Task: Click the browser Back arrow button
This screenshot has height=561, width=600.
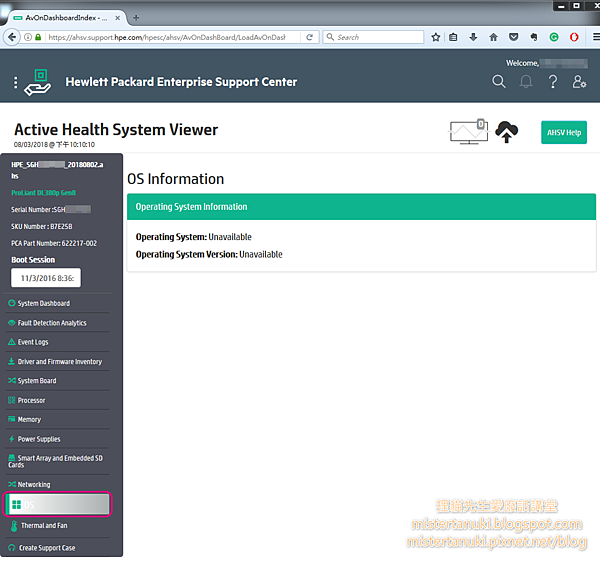Action: pos(12,37)
